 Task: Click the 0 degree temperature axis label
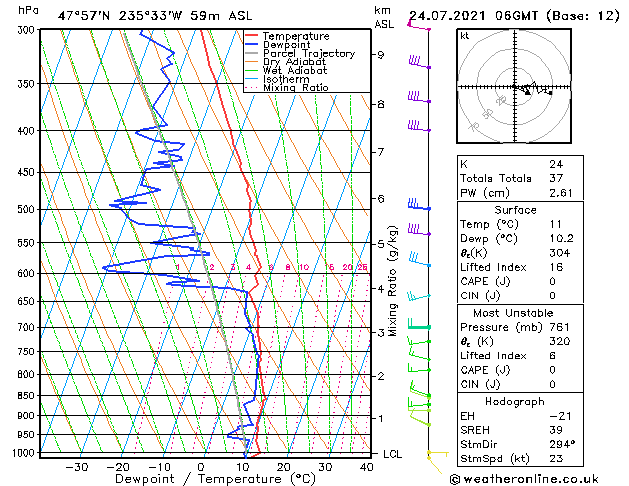tap(201, 467)
